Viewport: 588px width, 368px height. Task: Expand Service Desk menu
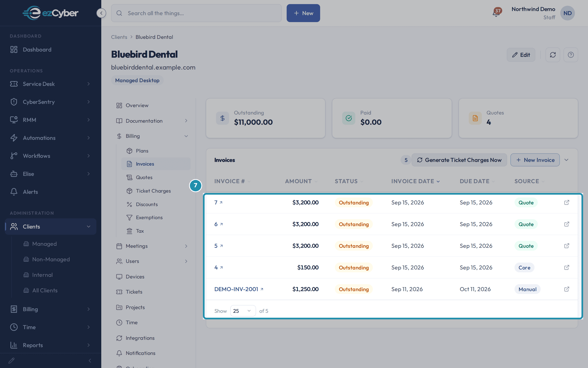coord(51,84)
